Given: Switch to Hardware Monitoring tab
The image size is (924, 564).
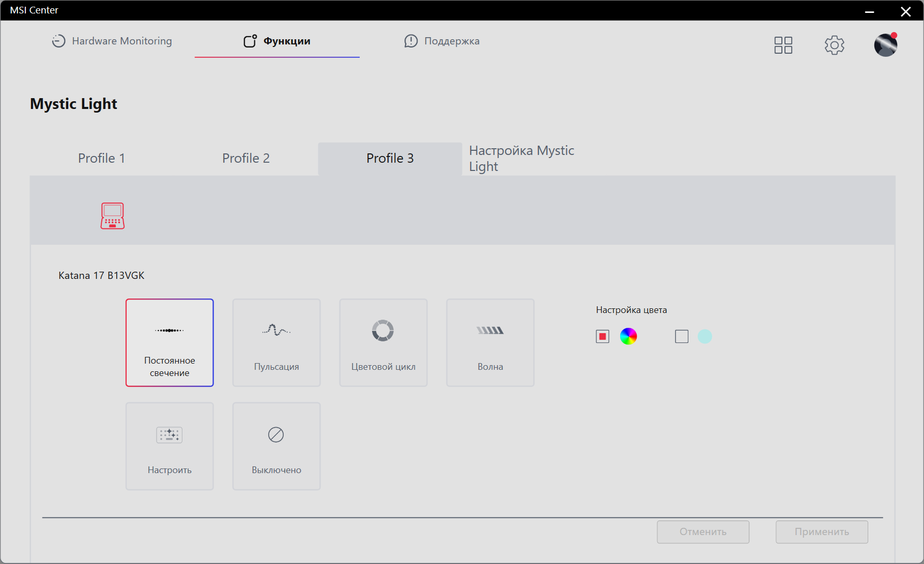Looking at the screenshot, I should pos(112,41).
